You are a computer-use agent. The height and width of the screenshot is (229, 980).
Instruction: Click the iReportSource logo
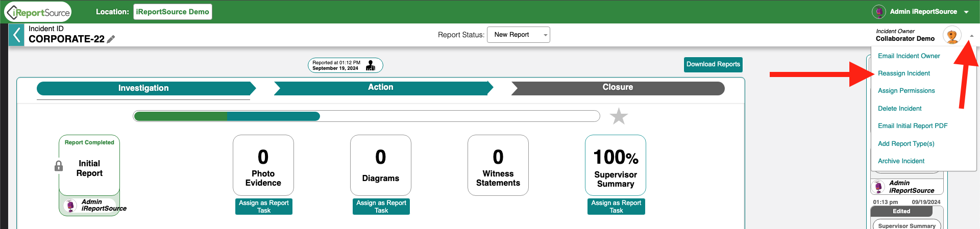tap(38, 12)
